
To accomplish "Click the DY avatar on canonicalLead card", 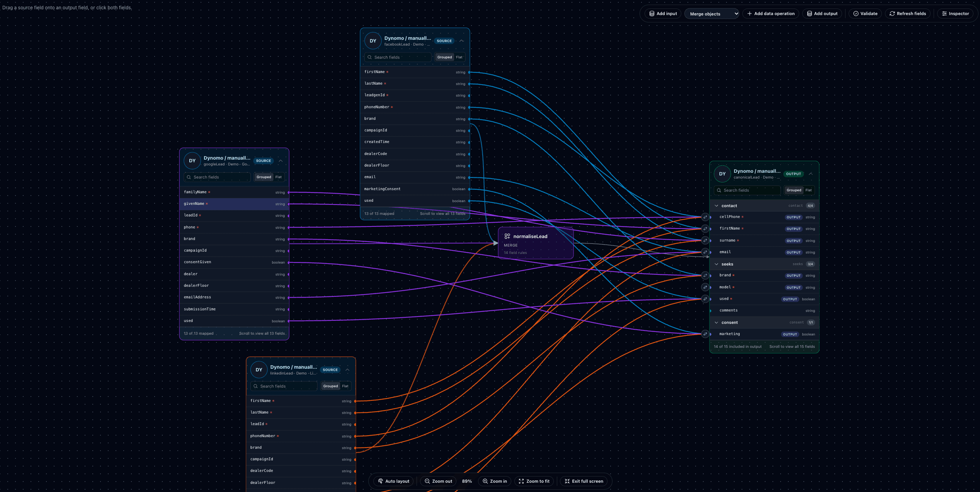I will tap(722, 174).
